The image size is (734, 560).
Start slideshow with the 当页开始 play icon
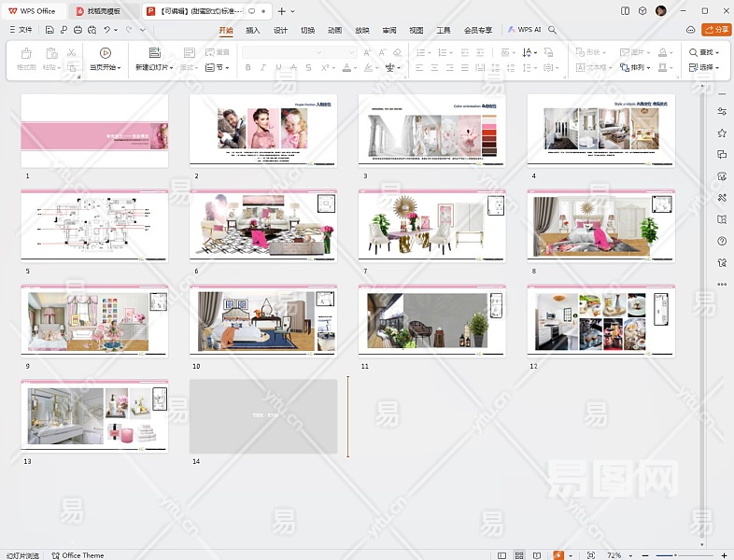point(105,53)
